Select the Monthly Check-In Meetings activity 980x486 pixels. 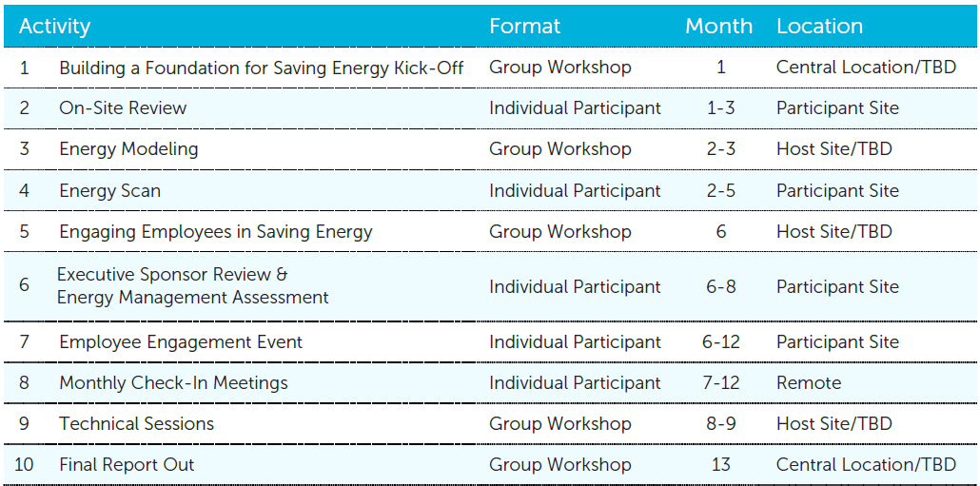(x=173, y=383)
